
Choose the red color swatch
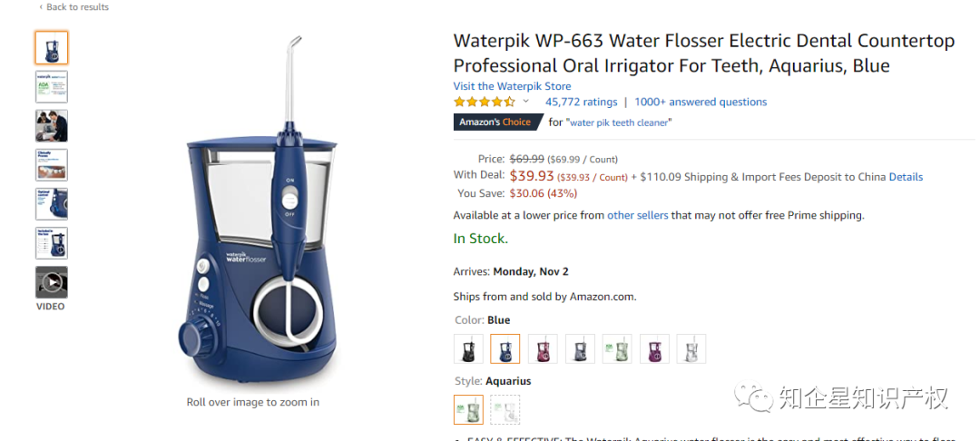pyautogui.click(x=543, y=349)
